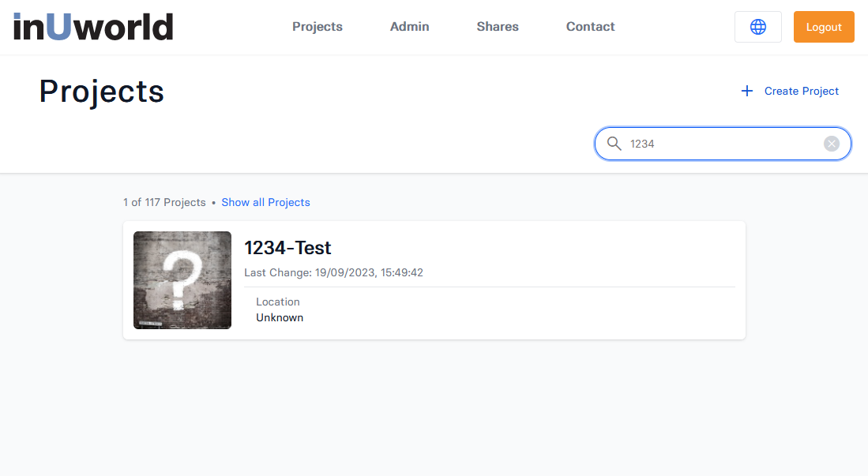
Task: Click the magnifying glass search icon
Action: click(614, 144)
